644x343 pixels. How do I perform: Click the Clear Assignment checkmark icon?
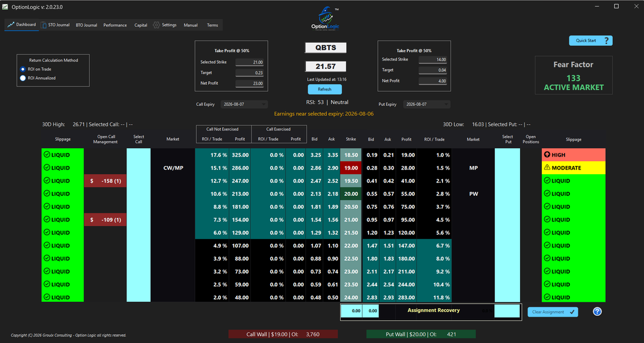click(x=572, y=312)
